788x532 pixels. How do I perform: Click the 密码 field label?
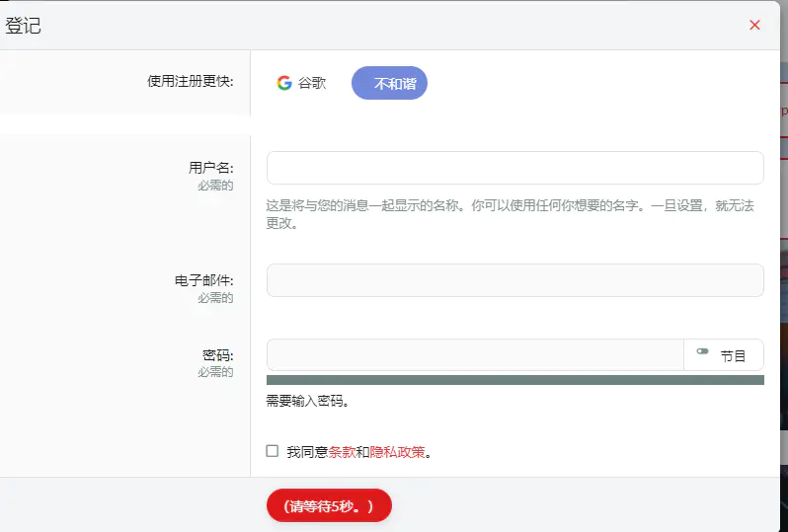(217, 355)
